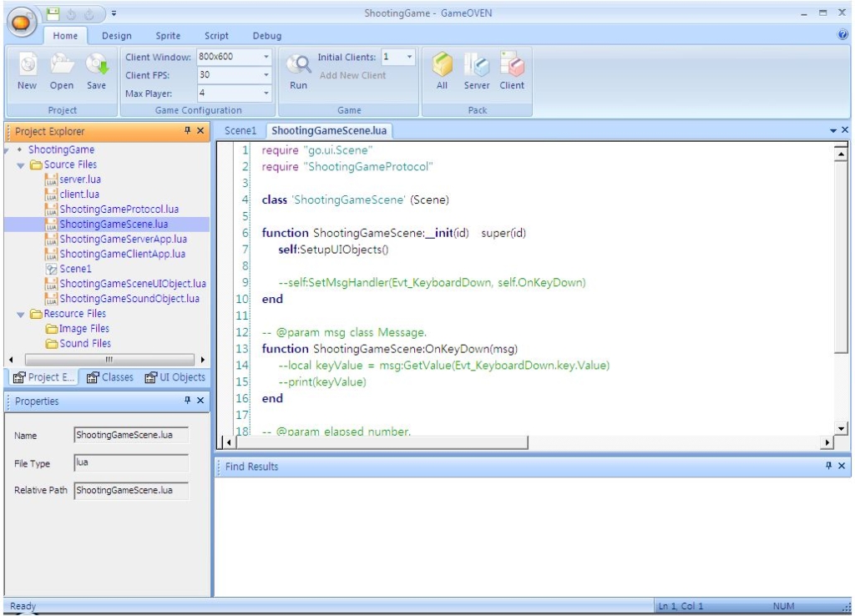Open Client FPS dropdown

coord(266,74)
